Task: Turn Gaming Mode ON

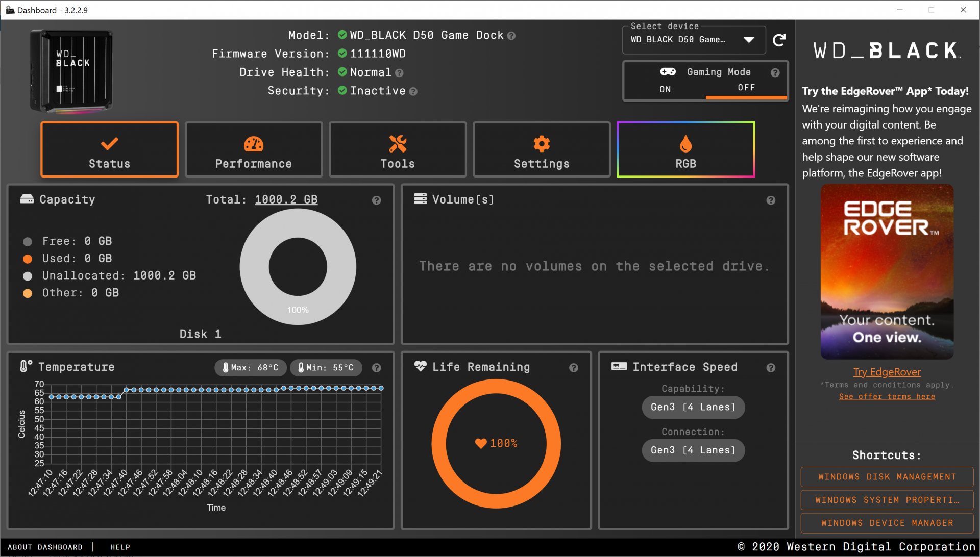Action: [x=665, y=89]
